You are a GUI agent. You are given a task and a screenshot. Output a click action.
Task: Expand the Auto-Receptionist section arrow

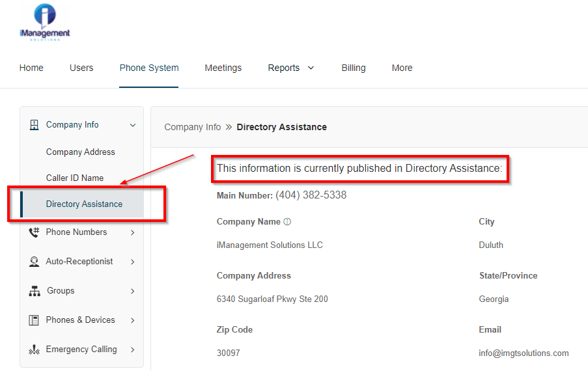tap(133, 262)
